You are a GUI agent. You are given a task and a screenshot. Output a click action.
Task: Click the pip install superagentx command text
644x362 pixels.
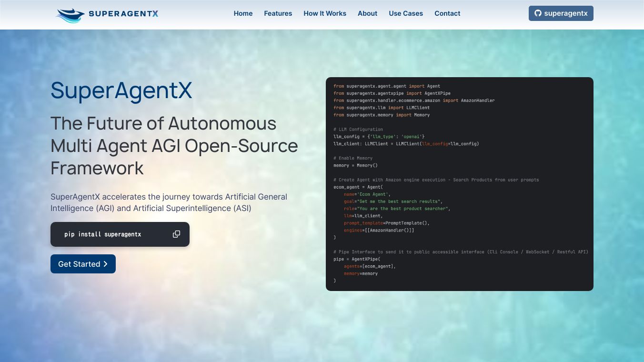pos(102,234)
